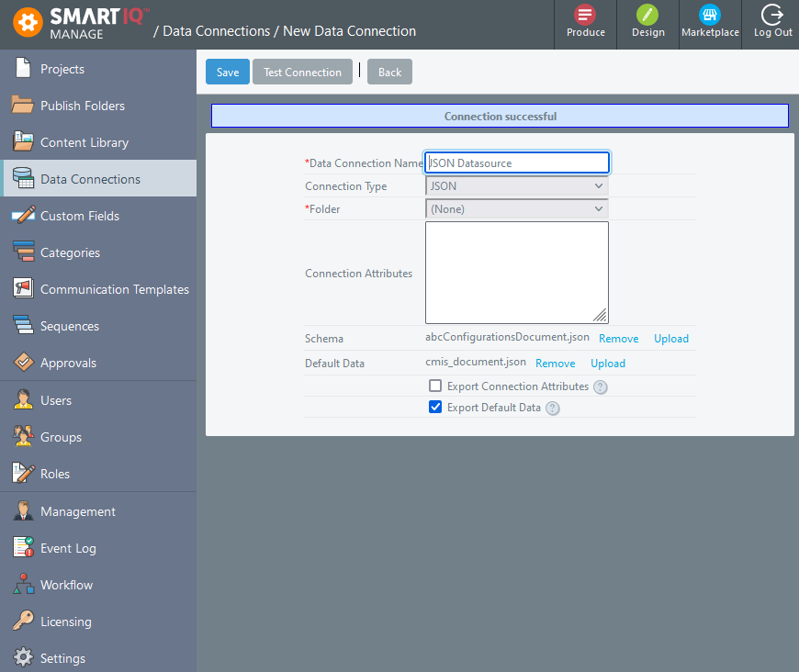
Task: Go to Event Log menu item
Action: click(98, 548)
